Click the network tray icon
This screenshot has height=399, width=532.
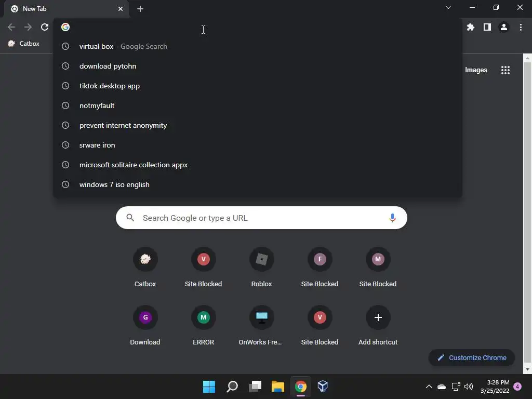[456, 387]
